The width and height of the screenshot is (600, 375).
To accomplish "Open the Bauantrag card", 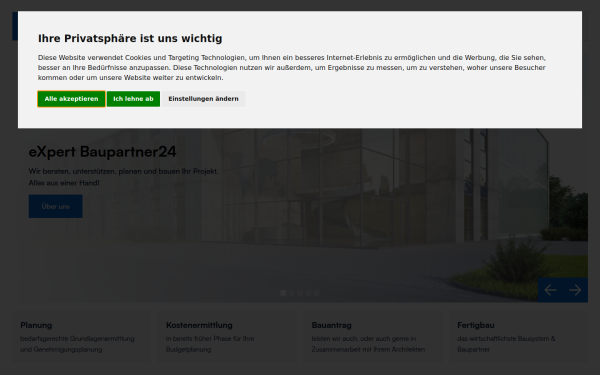I will [372, 336].
